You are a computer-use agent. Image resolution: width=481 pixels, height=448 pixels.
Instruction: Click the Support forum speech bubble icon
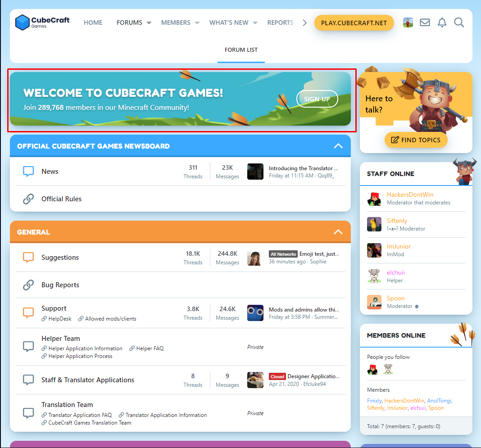coord(28,313)
